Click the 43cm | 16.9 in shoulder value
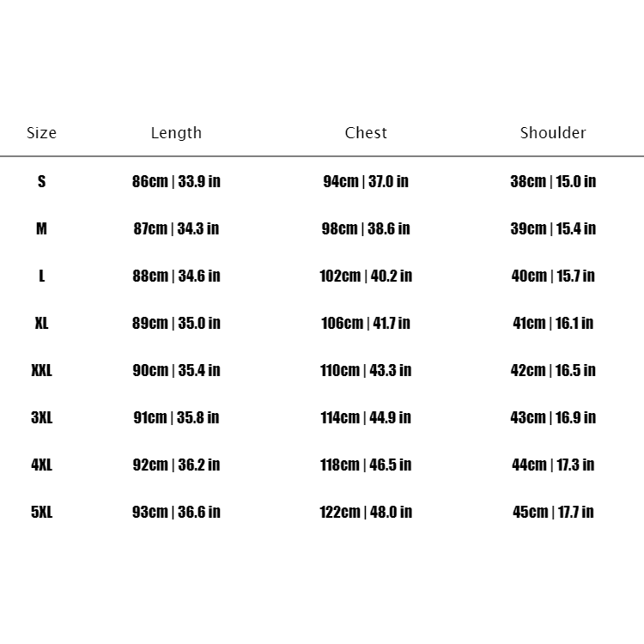This screenshot has height=644, width=644. click(553, 417)
